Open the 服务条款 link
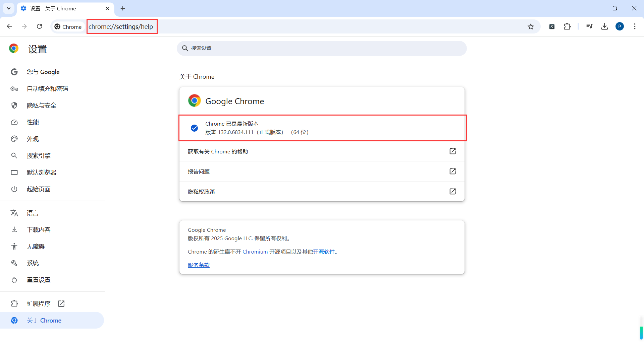Image resolution: width=644 pixels, height=345 pixels. (x=199, y=265)
